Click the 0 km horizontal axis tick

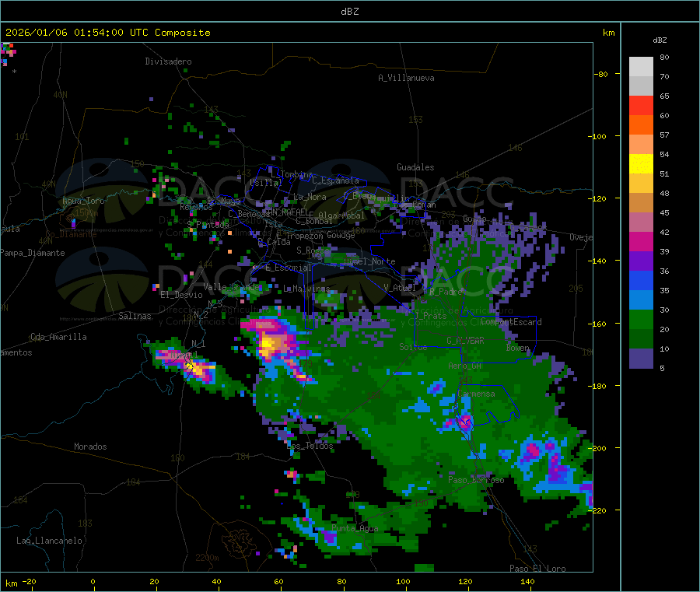coord(93,581)
